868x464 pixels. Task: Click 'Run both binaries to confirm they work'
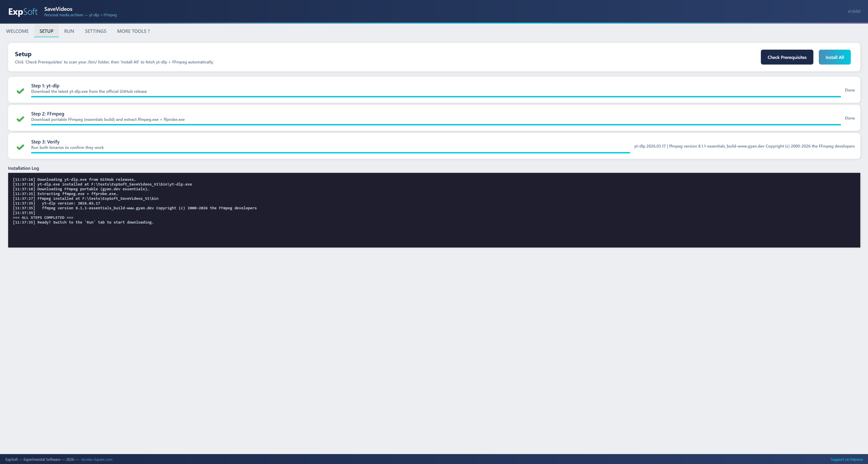click(x=67, y=147)
